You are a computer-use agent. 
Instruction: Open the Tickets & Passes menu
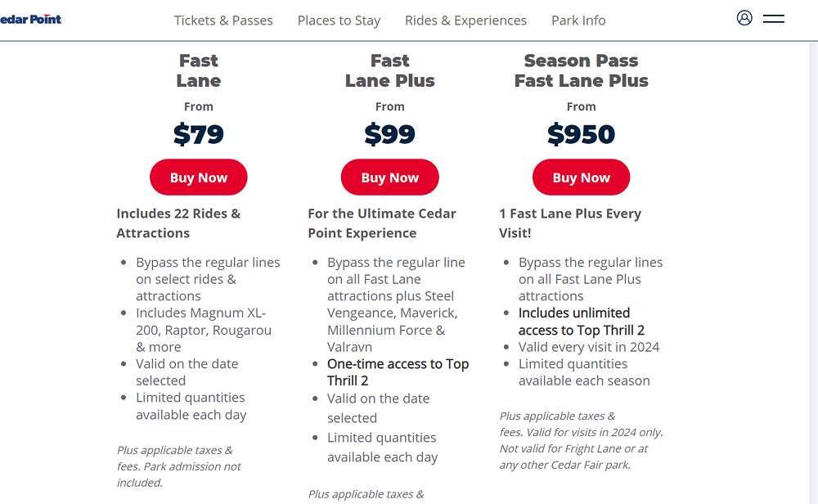pyautogui.click(x=223, y=20)
